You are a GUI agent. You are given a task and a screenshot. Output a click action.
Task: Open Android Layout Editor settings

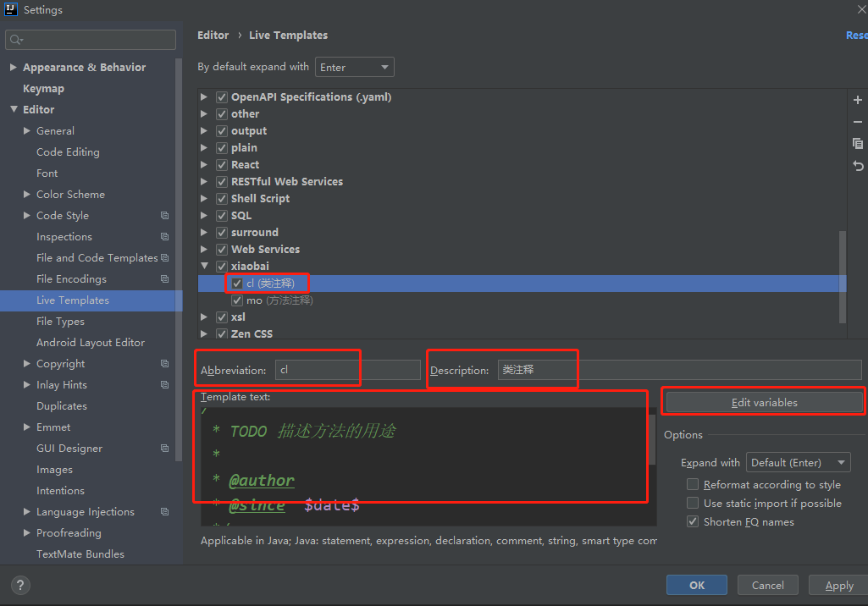coord(91,343)
